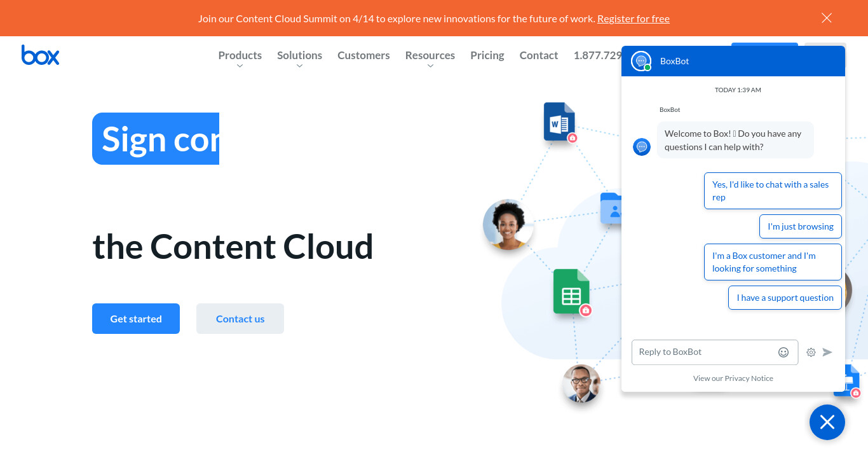
Task: Click the man with glasses photo
Action: (x=581, y=384)
